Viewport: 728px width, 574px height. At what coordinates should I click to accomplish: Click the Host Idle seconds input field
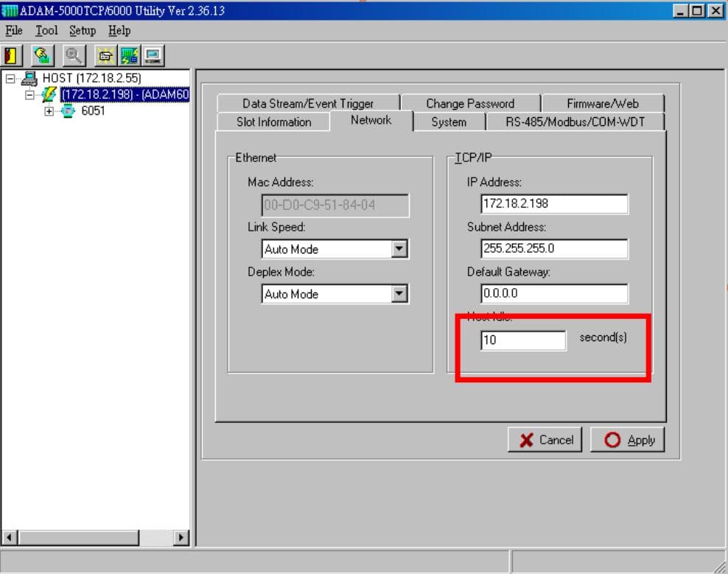pos(523,340)
